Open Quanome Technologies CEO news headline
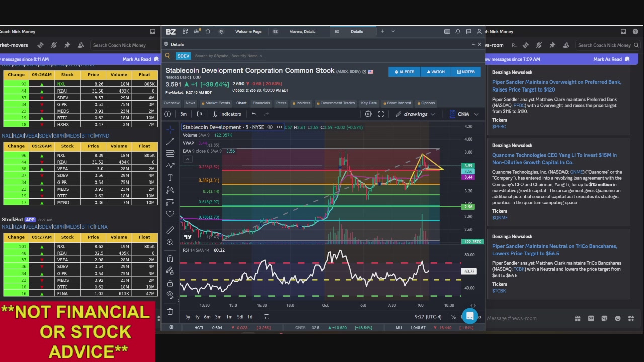644x362 pixels. [554, 159]
